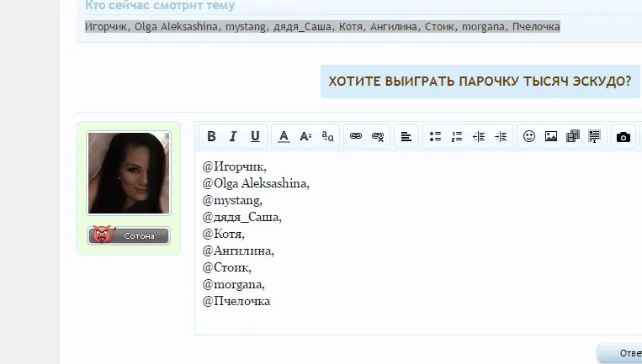Click the user avatar photo
Image resolution: width=642 pixels, height=364 pixels.
(x=129, y=173)
